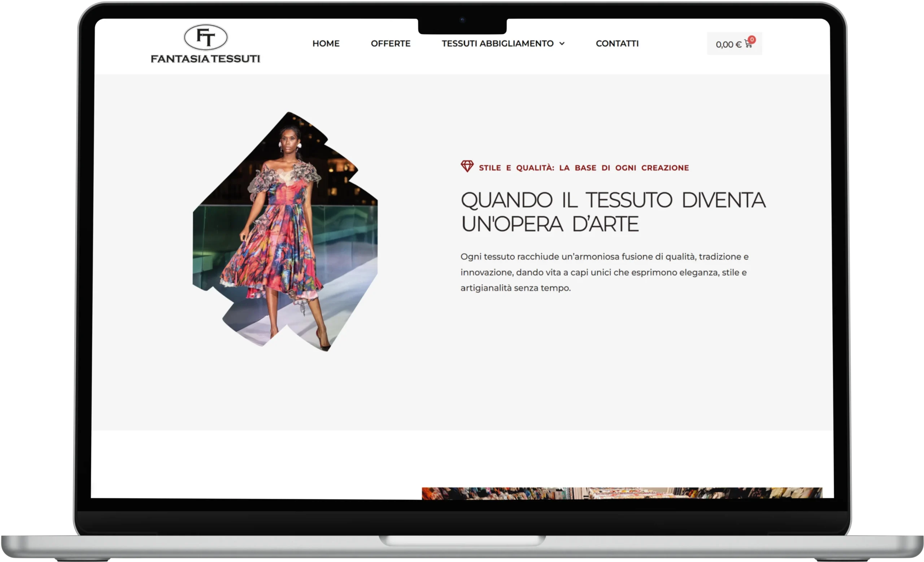Click the STILE E QUALITÀ tagline

(x=584, y=168)
